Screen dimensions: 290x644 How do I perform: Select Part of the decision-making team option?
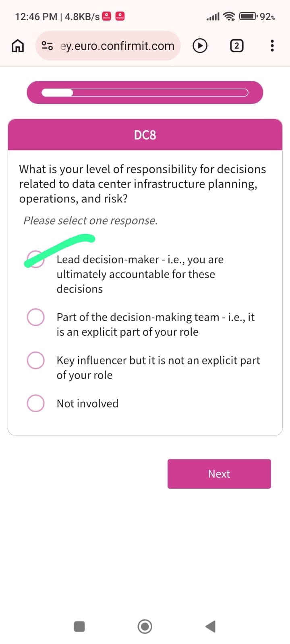(35, 317)
